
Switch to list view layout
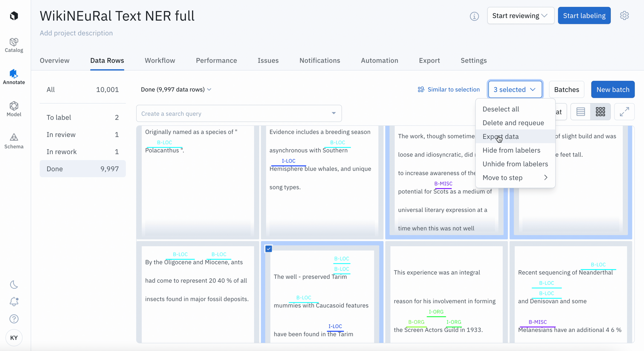581,112
